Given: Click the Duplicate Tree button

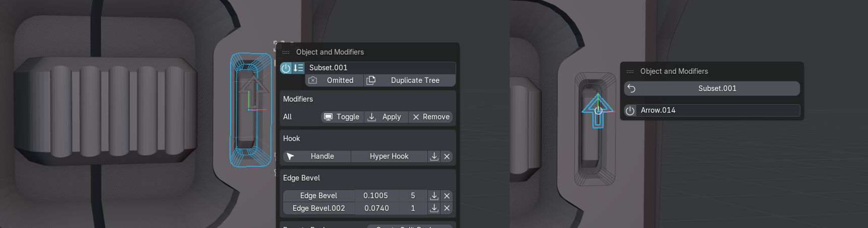Looking at the screenshot, I should point(409,80).
